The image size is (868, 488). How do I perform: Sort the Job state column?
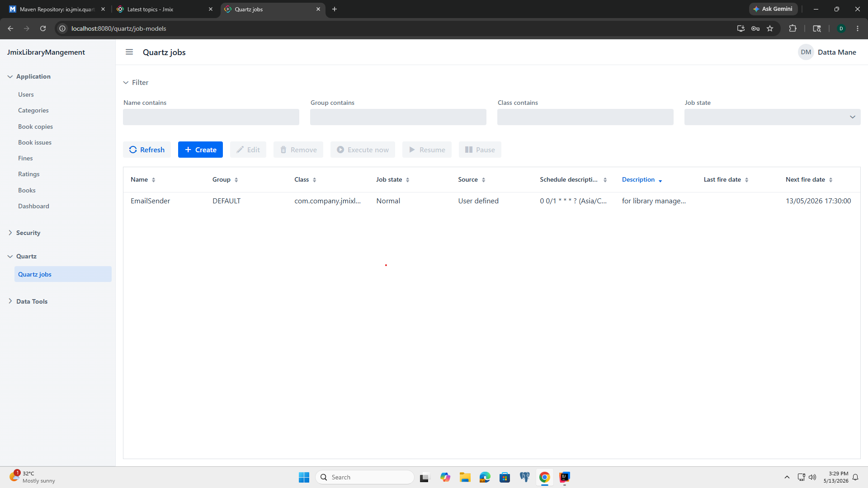coord(408,180)
